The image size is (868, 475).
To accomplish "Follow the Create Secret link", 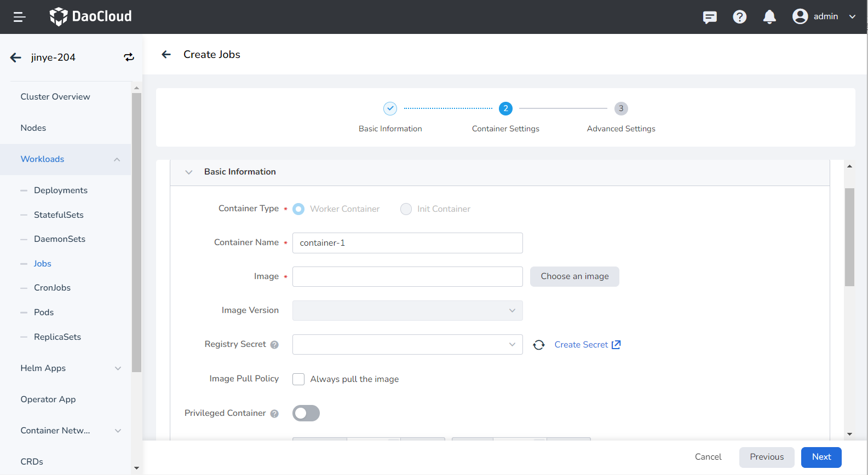I will (587, 345).
